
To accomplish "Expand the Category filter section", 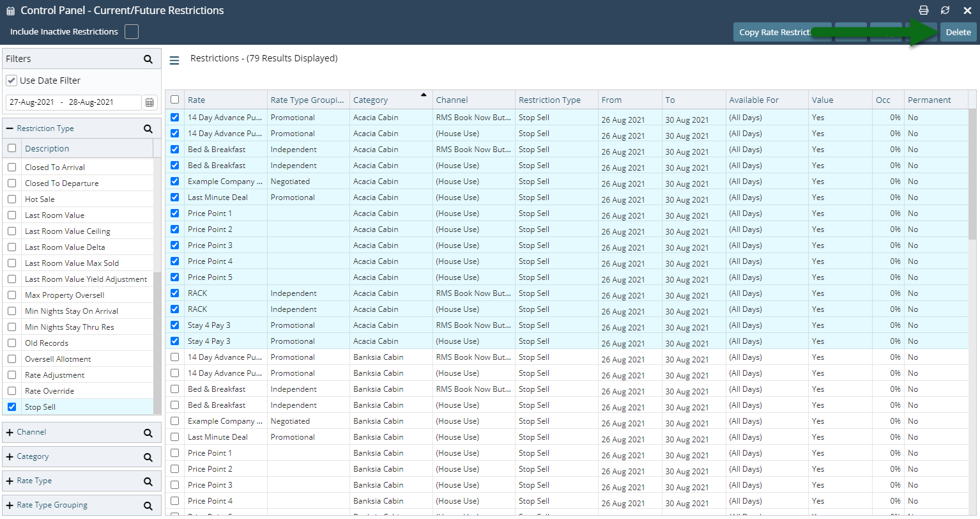I will tap(10, 456).
